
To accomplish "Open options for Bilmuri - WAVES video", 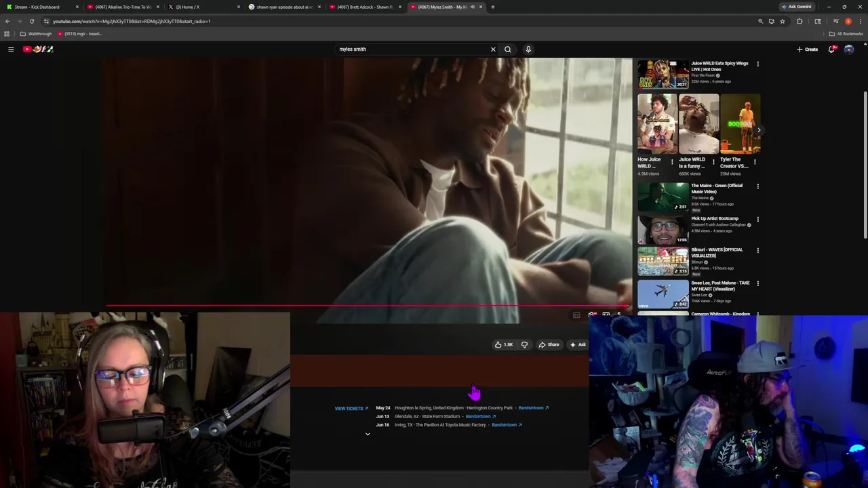I will [x=758, y=250].
